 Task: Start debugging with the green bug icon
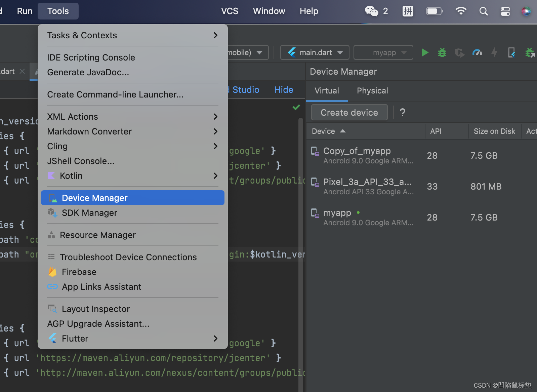(442, 52)
